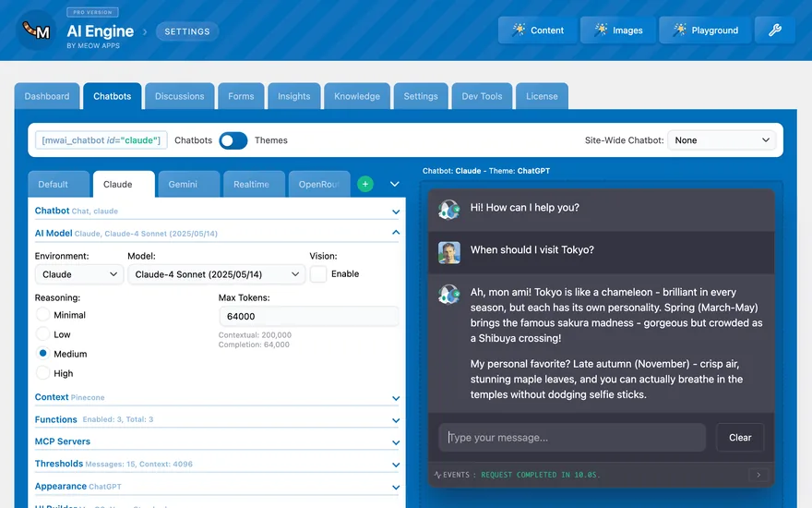
Task: Open the Site-Wide Chatbot dropdown
Action: pos(722,140)
